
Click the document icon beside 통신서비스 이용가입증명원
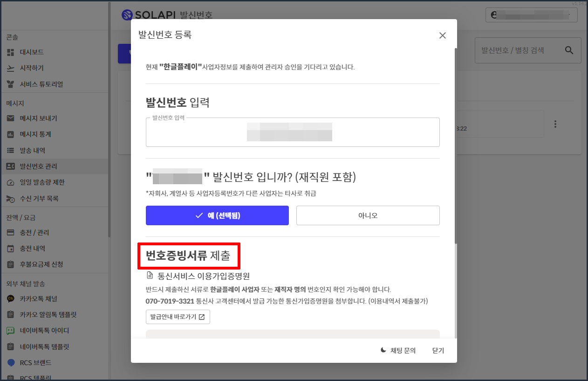click(150, 276)
